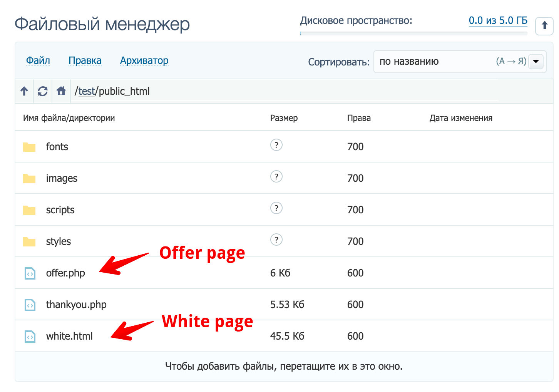
Task: Open the sort order dropdown arrow
Action: [536, 61]
